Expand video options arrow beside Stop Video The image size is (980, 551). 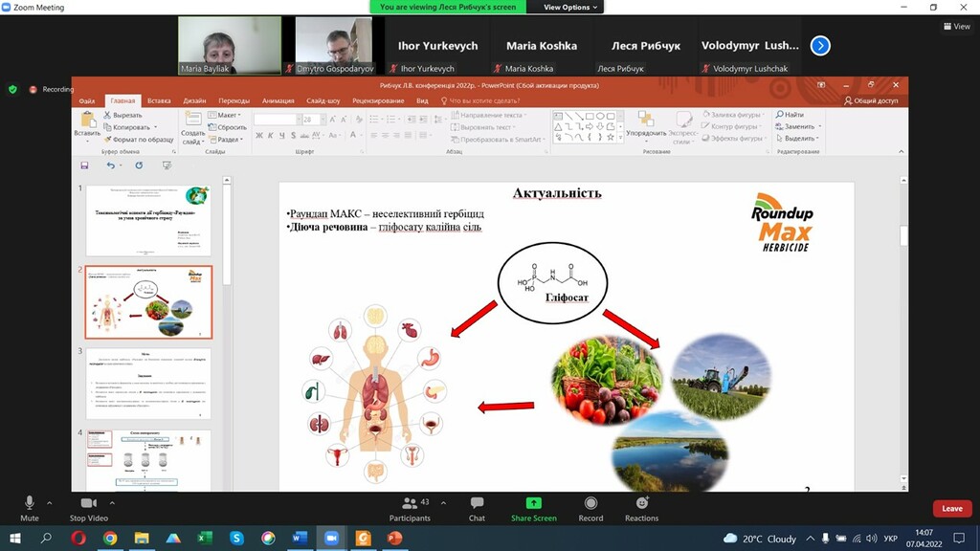point(113,502)
